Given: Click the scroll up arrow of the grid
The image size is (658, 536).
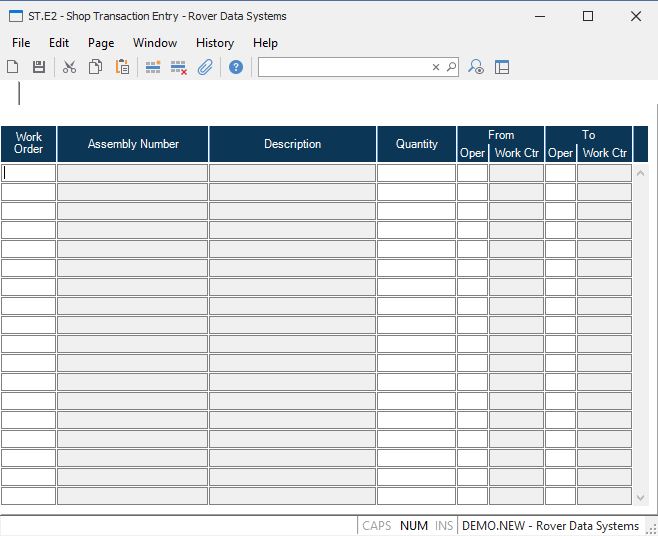Looking at the screenshot, I should 641,172.
